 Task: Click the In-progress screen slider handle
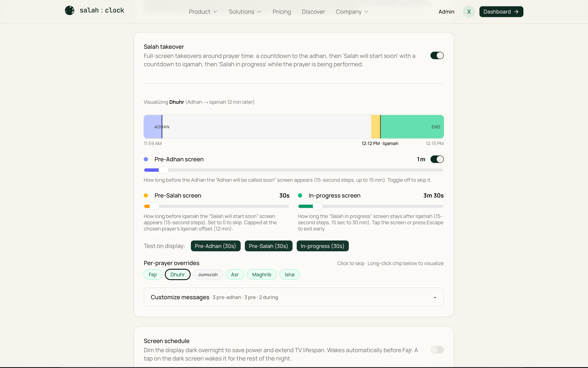[318, 206]
